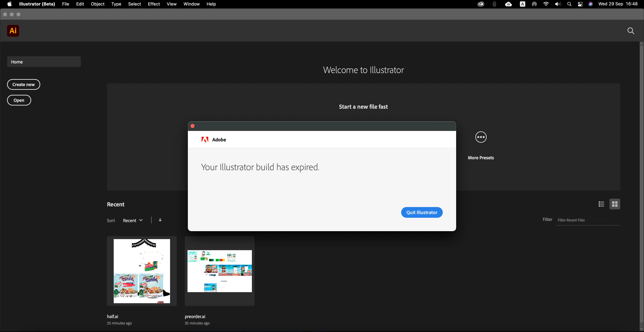Switch recent files to list view
644x332 pixels.
(x=601, y=204)
